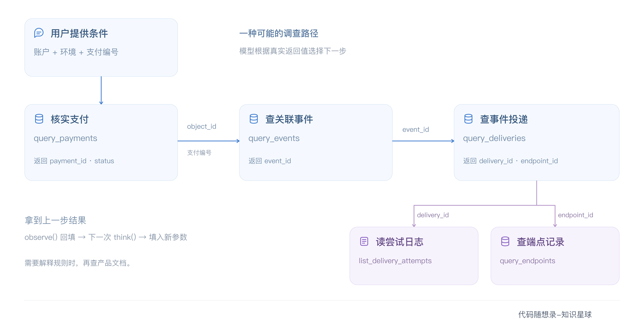Click the subtitle 模型根据真实返回值选择下一步
644x331 pixels.
[293, 51]
